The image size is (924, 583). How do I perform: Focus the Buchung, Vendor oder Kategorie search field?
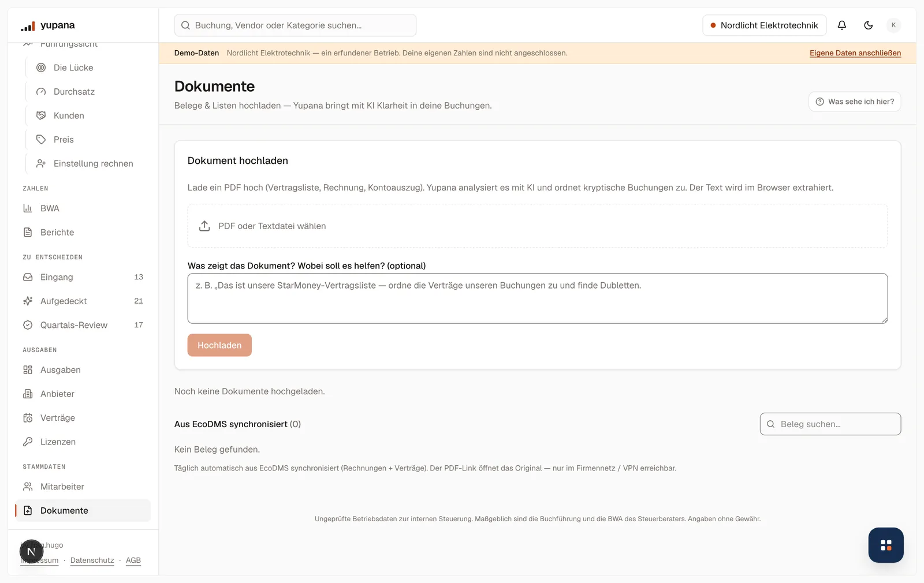pos(295,25)
